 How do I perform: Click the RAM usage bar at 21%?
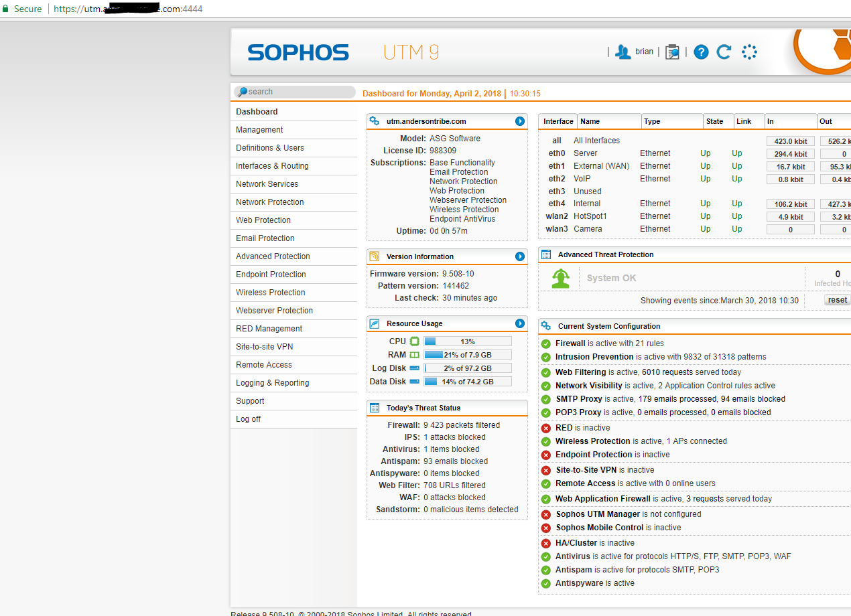[467, 355]
